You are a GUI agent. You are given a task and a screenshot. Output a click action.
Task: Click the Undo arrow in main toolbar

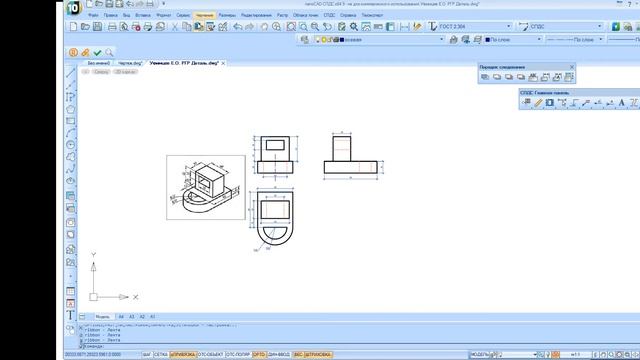[238, 27]
